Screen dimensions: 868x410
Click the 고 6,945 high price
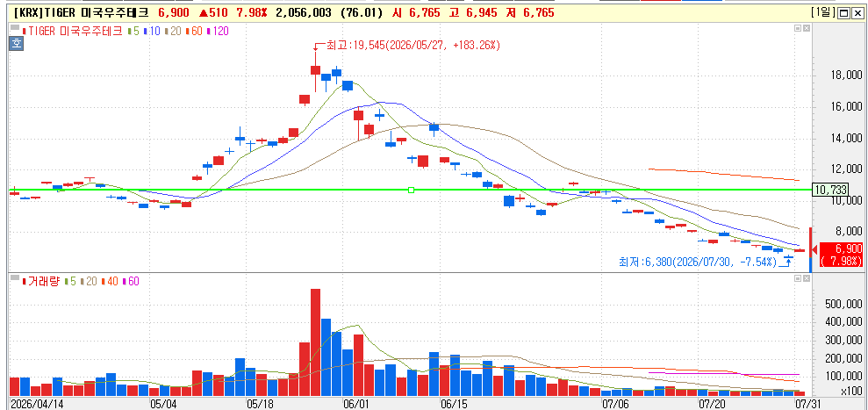click(474, 13)
